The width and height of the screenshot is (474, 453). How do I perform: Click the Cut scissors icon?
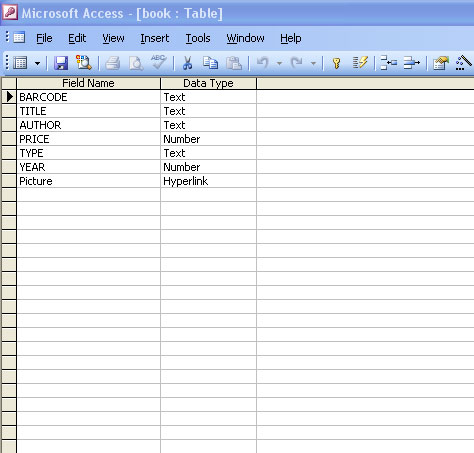coord(187,63)
